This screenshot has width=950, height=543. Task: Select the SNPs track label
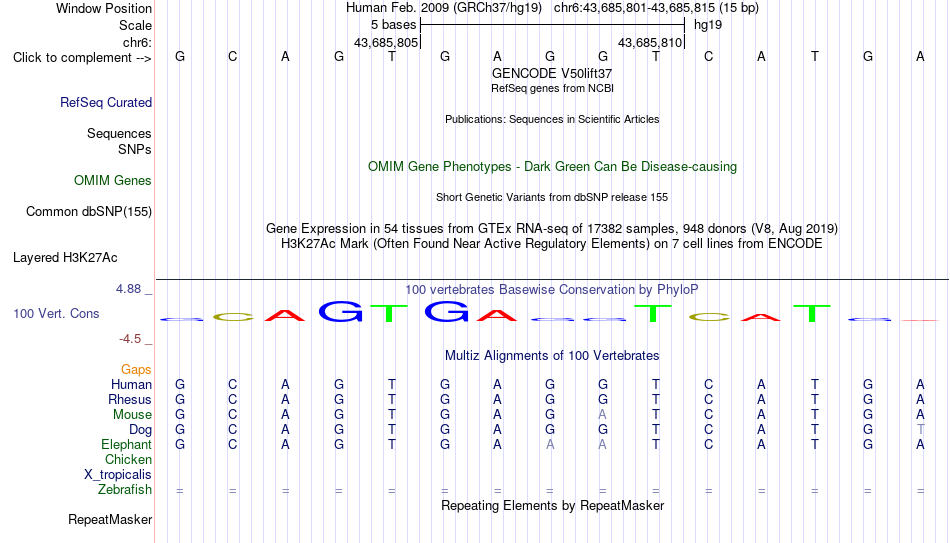[x=135, y=149]
